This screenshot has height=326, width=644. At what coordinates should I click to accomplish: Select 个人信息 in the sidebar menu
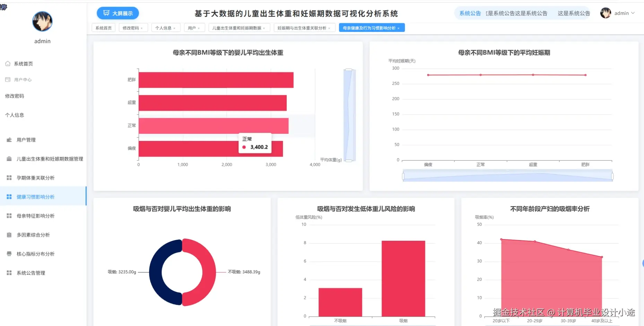tap(14, 115)
